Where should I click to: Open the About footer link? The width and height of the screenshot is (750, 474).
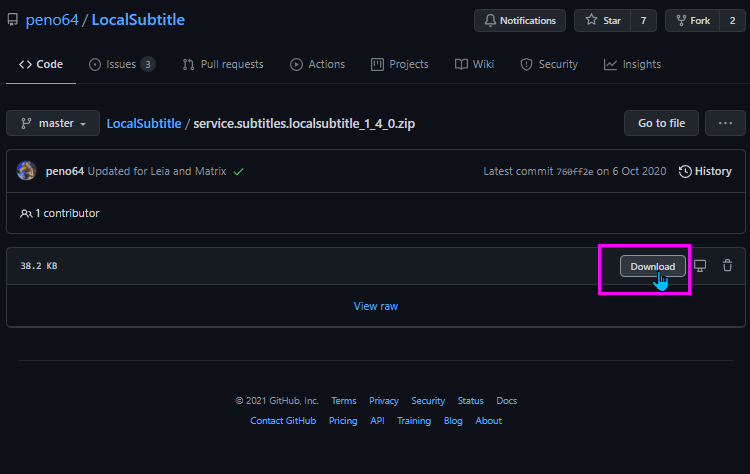(488, 421)
